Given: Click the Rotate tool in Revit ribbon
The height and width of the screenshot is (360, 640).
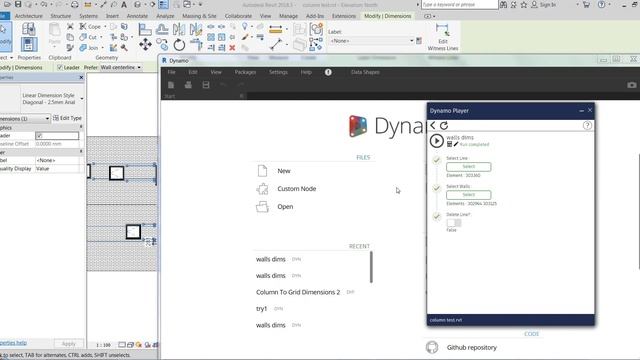Looking at the screenshot, I should click(179, 44).
